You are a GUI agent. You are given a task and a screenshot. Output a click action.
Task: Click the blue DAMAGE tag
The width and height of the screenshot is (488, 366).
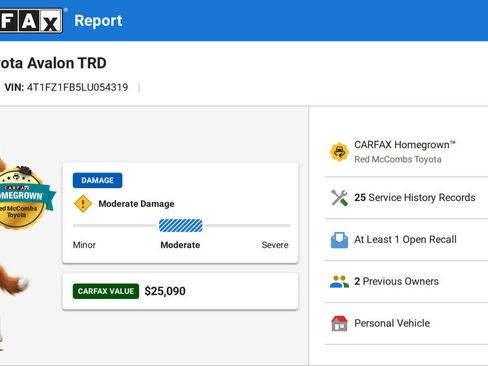point(97,180)
